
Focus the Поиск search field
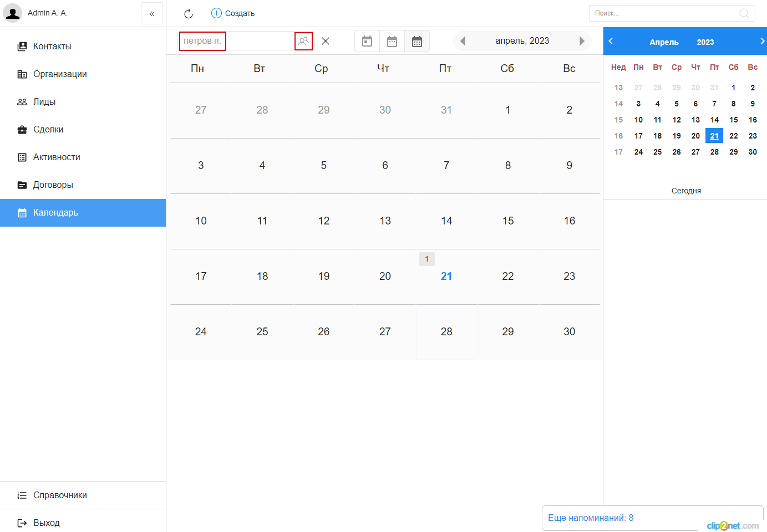coord(672,13)
